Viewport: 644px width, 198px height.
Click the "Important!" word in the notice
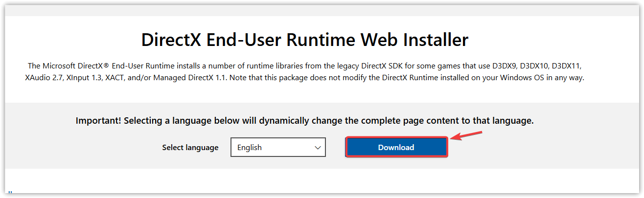pos(98,121)
